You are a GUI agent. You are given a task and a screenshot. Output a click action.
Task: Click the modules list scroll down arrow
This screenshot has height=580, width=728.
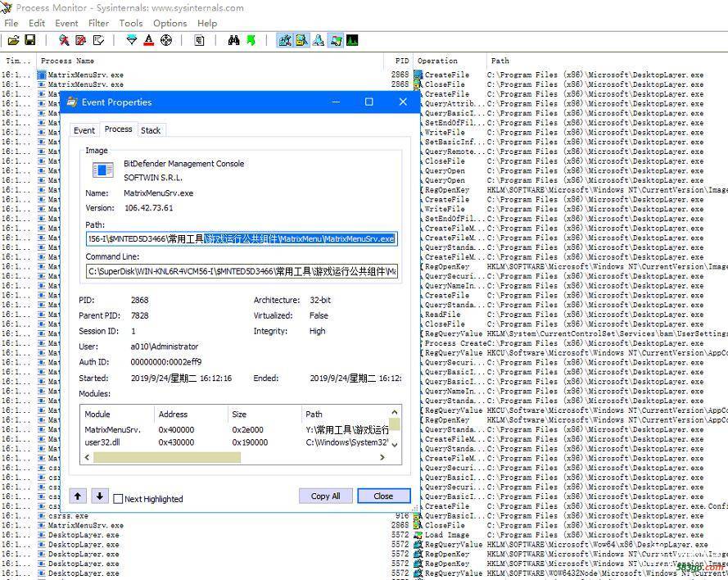pos(395,445)
